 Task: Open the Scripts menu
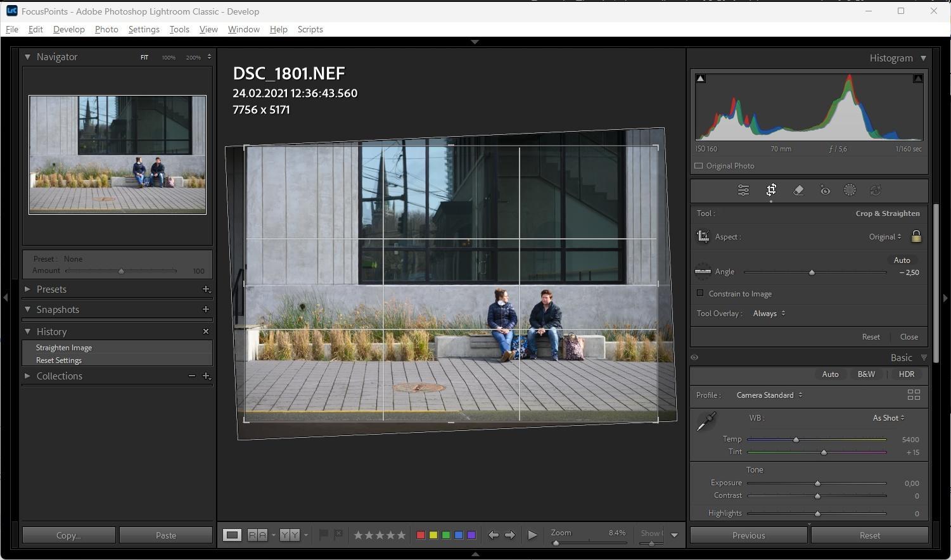click(x=310, y=29)
